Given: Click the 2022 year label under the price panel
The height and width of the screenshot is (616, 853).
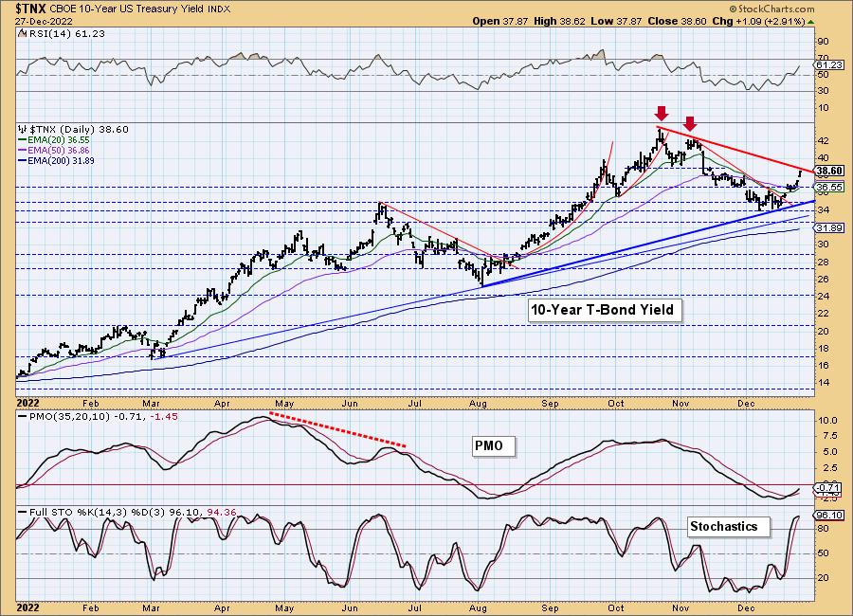Looking at the screenshot, I should pos(27,403).
